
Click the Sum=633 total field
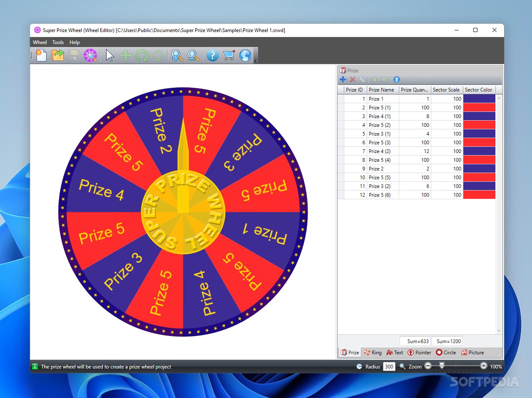(415, 341)
